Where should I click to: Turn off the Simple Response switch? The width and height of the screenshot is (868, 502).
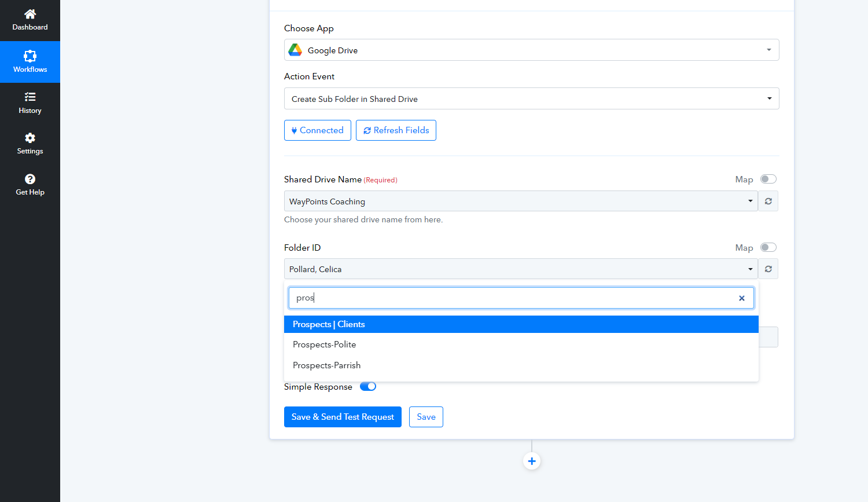point(368,386)
